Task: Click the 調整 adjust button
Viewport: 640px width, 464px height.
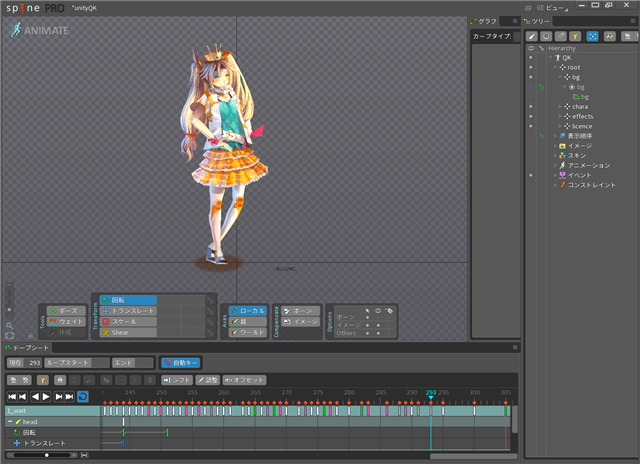Action: [208, 380]
